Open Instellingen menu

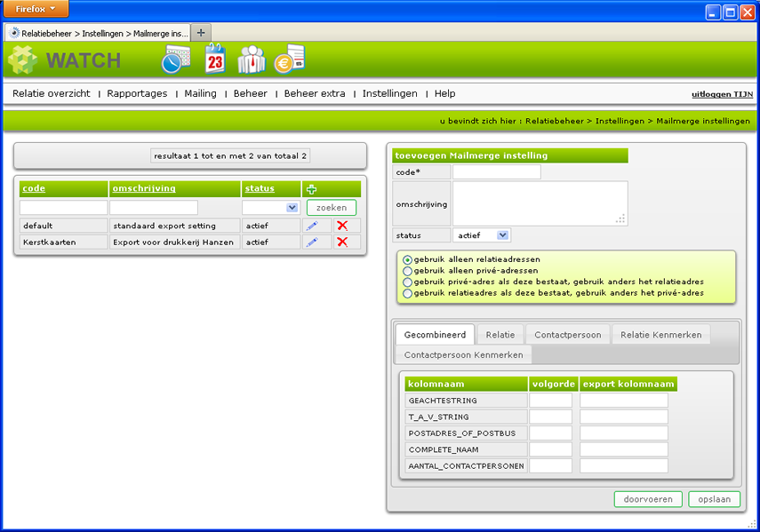(x=389, y=93)
